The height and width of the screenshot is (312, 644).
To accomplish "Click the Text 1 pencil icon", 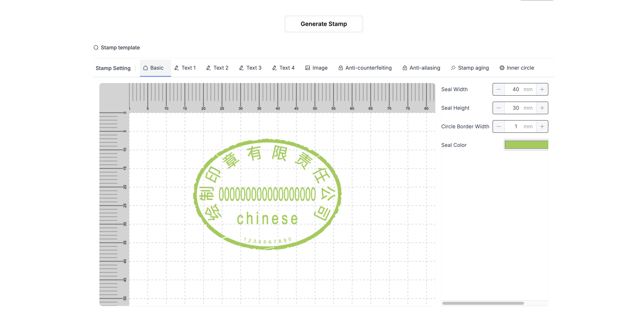I will click(177, 68).
